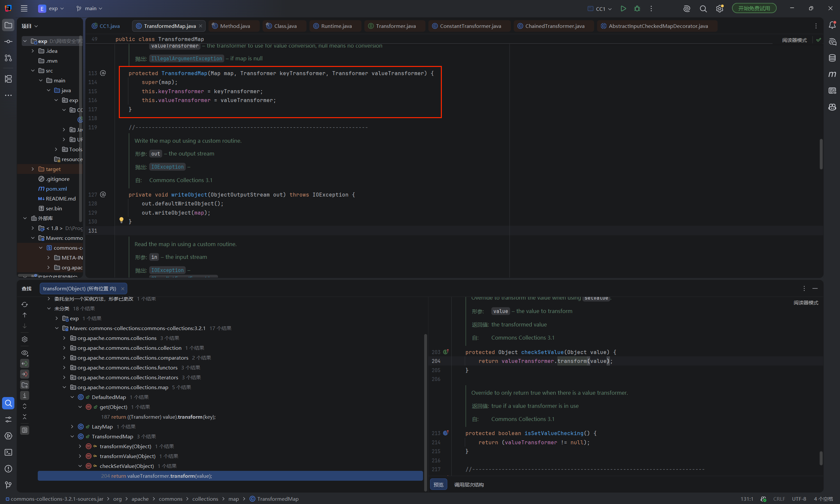The width and height of the screenshot is (840, 504).
Task: Select the Preview tab button
Action: coord(439,485)
